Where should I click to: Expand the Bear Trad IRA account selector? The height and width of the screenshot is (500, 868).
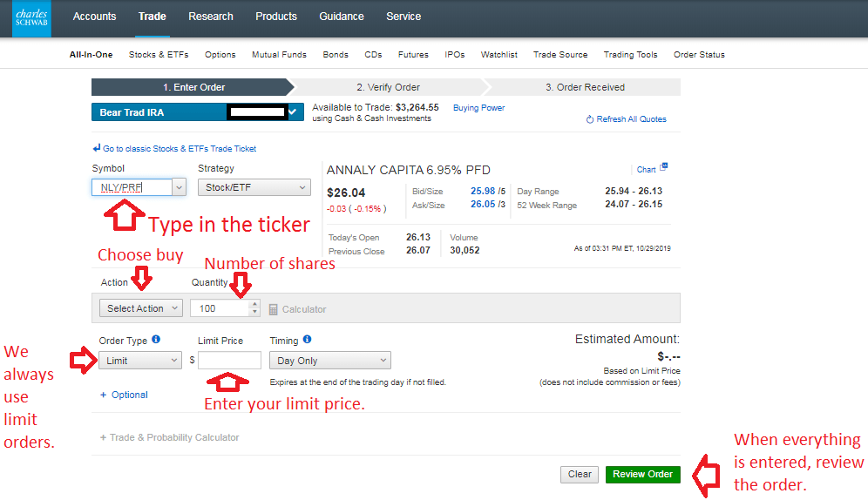point(293,111)
